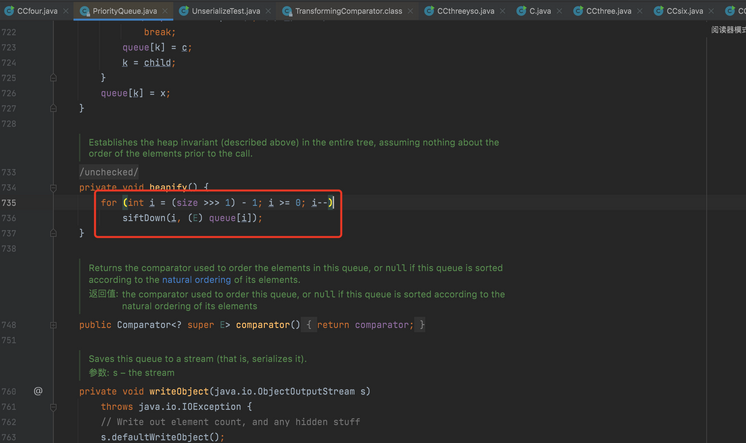The width and height of the screenshot is (746, 443).
Task: Click the CCthreeyso.java class icon
Action: pyautogui.click(x=429, y=10)
